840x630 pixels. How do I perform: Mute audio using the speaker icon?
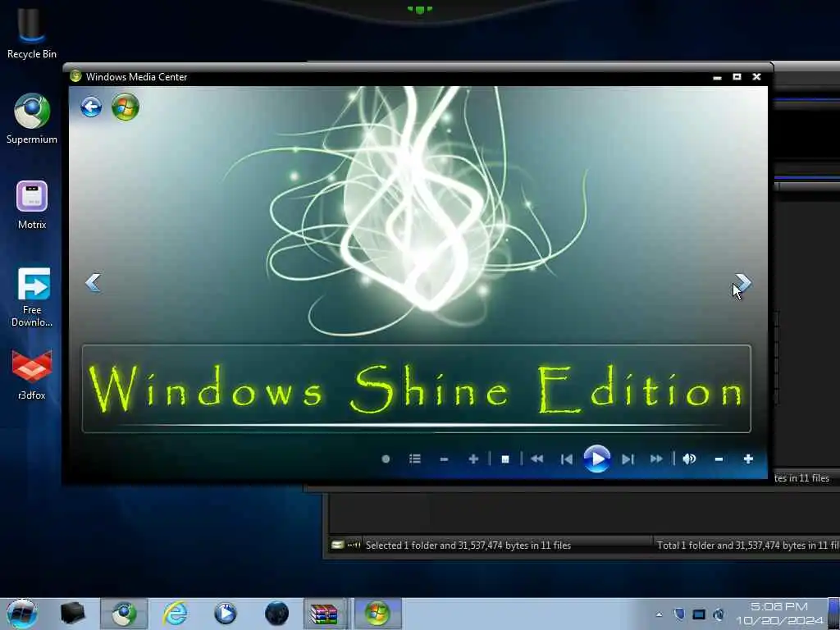(689, 459)
